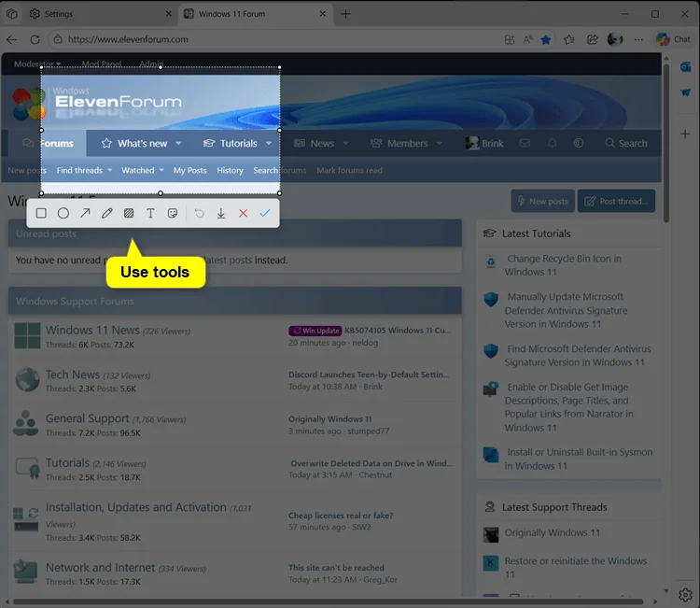Cancel the screenshot with red X
The height and width of the screenshot is (608, 700).
point(243,214)
